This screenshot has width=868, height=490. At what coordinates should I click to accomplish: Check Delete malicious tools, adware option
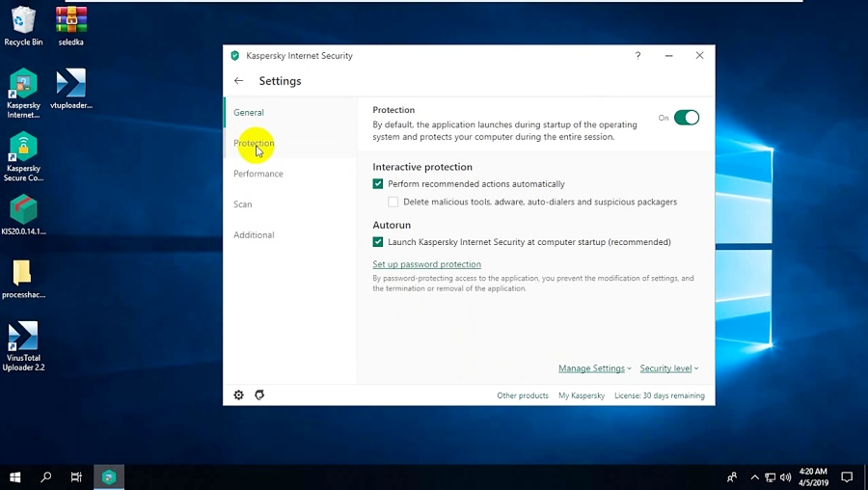(x=393, y=202)
